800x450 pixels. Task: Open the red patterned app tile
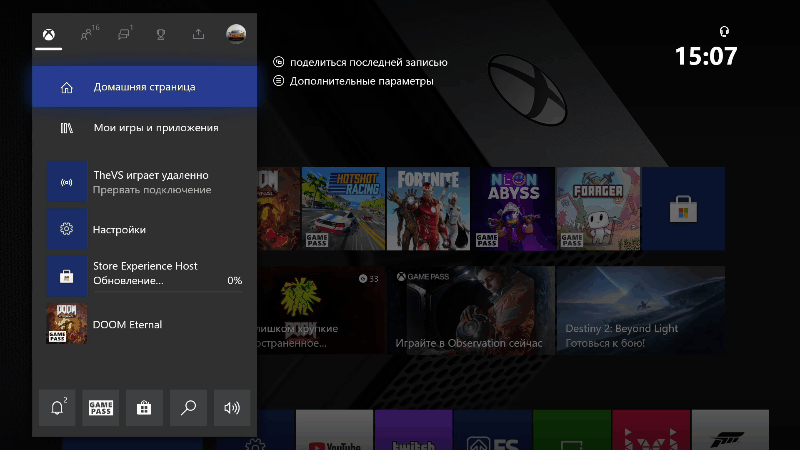[651, 430]
